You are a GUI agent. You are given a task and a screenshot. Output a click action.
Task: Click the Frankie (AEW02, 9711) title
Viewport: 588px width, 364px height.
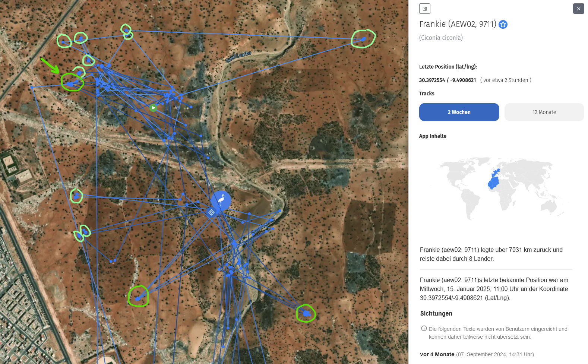[x=458, y=24]
